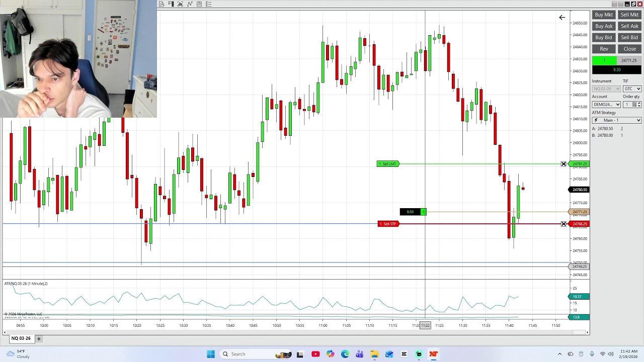Open YouTube from the taskbar
The image size is (644, 362).
point(315,354)
